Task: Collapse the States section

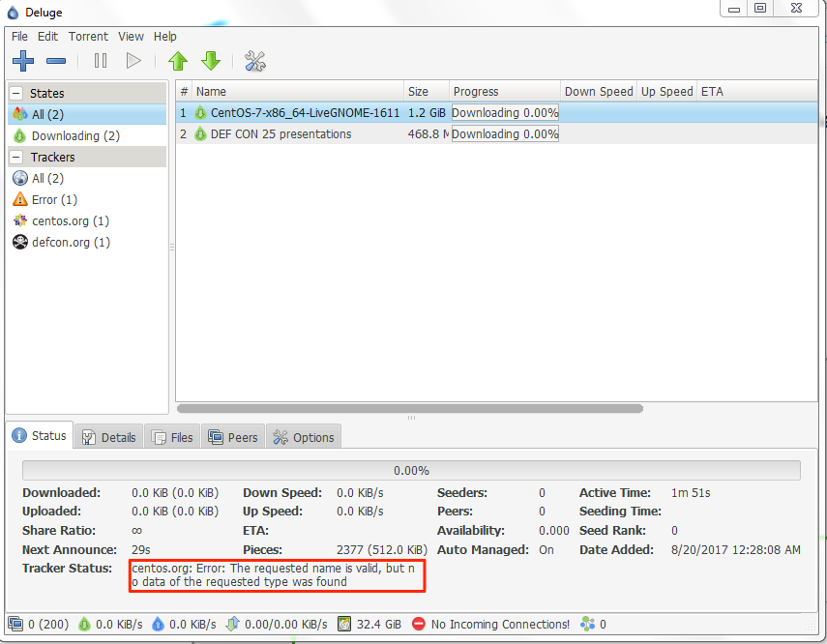Action: 16,94
